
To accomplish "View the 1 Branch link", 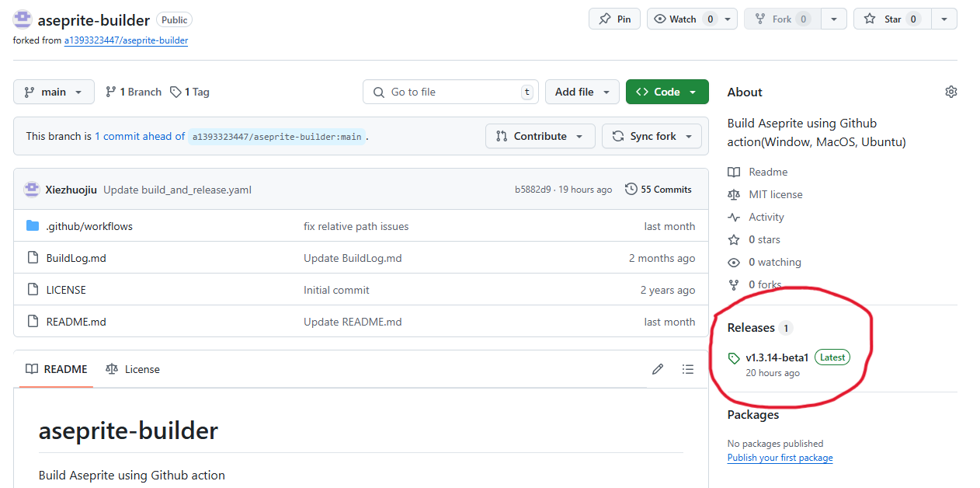I will point(134,92).
